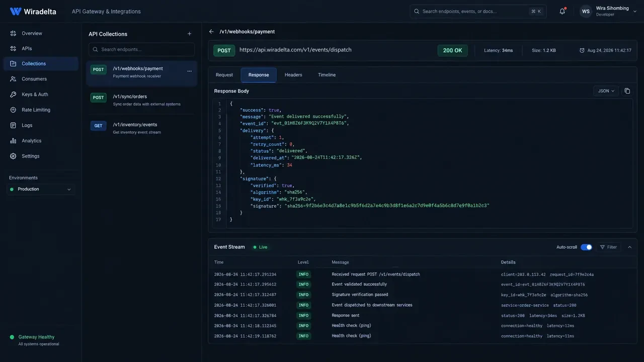Click the Wiradelta logo icon

pos(16,11)
